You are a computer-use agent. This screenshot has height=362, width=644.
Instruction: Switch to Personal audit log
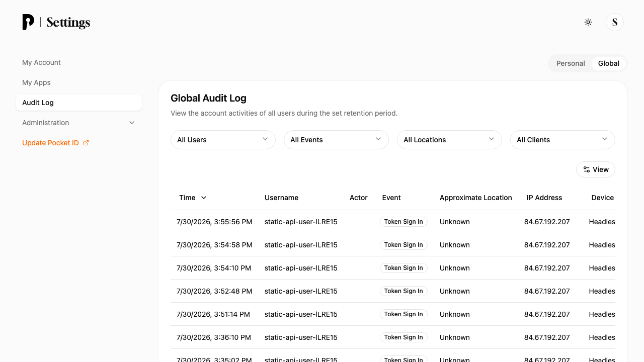click(571, 63)
